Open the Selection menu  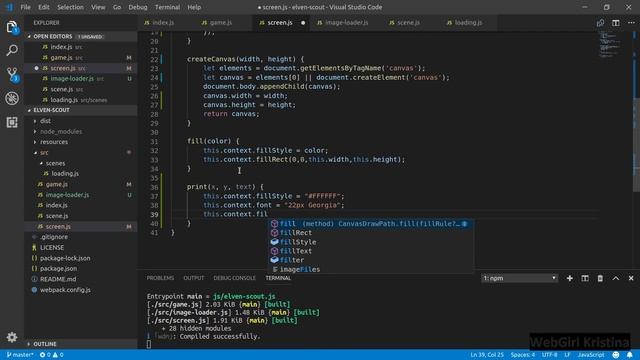tap(70, 7)
